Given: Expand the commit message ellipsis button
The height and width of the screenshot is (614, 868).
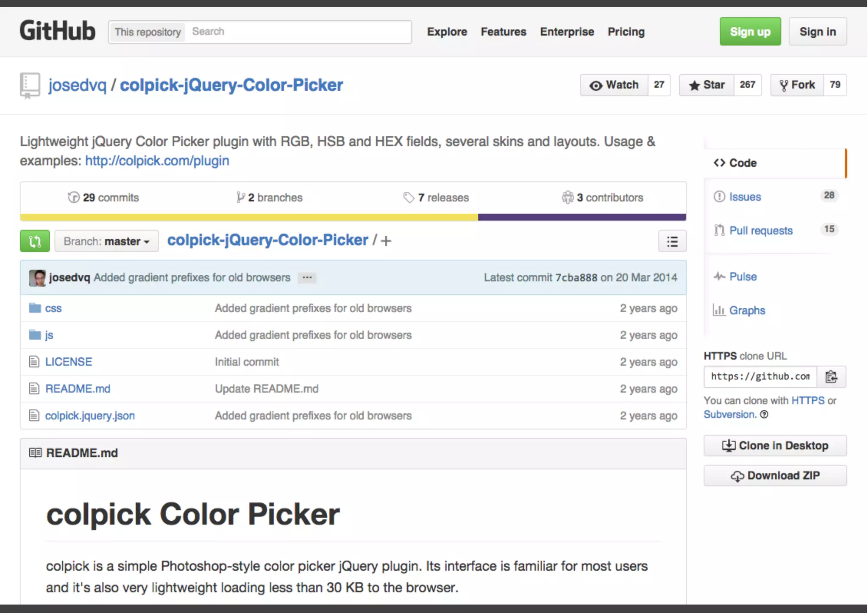Looking at the screenshot, I should click(307, 278).
